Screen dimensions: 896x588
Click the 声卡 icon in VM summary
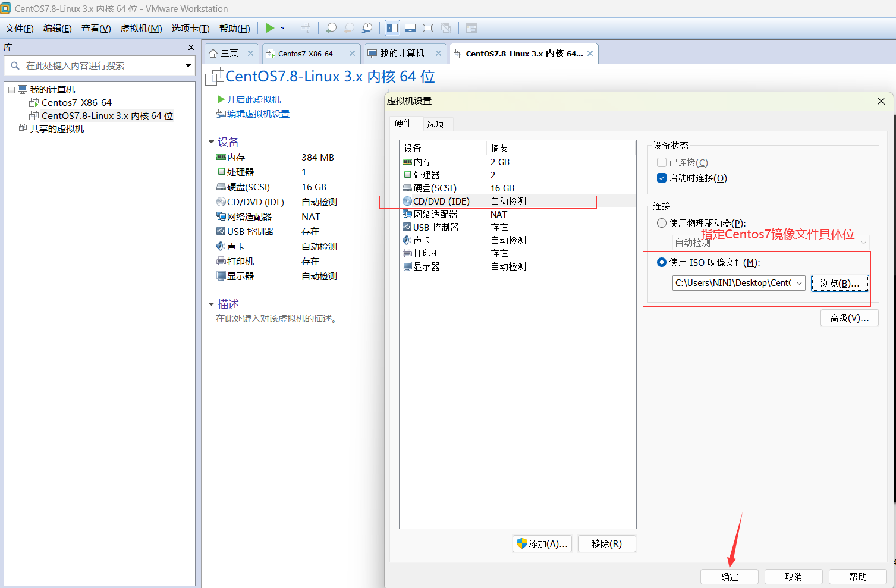tap(221, 247)
